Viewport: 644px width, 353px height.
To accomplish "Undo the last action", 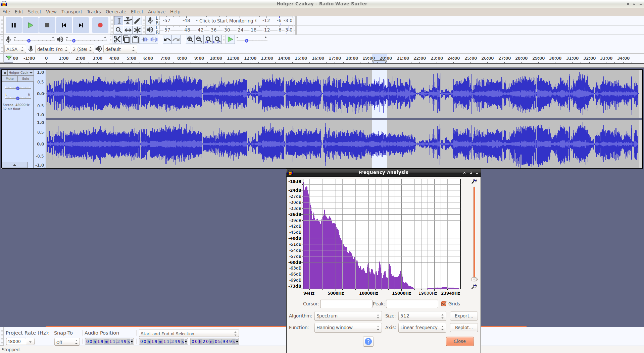I will [167, 40].
